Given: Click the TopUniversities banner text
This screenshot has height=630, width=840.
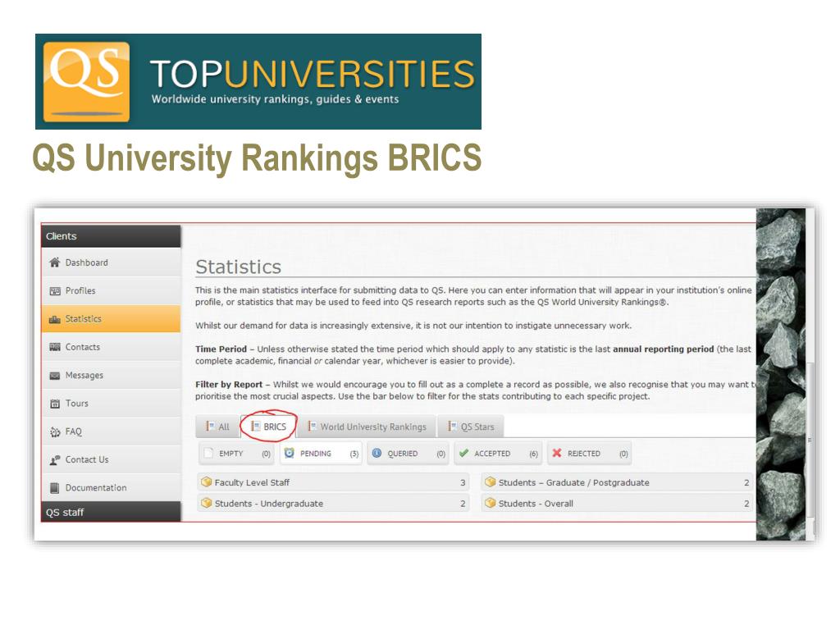Looking at the screenshot, I should point(313,74).
